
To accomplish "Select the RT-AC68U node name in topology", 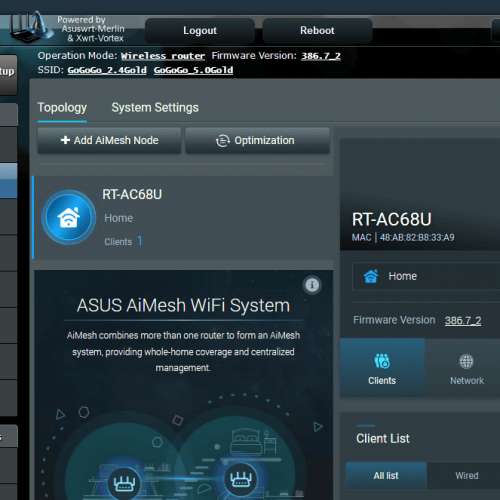I will (x=132, y=194).
